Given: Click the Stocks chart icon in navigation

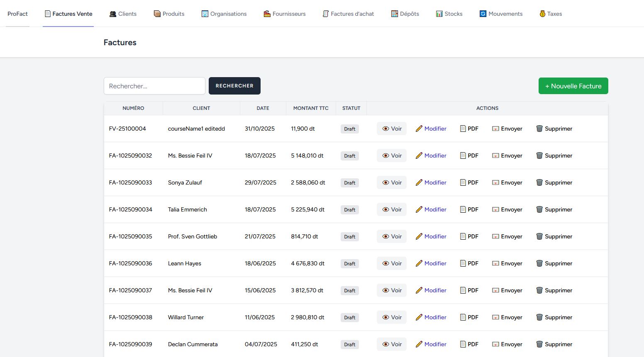Looking at the screenshot, I should pyautogui.click(x=439, y=14).
